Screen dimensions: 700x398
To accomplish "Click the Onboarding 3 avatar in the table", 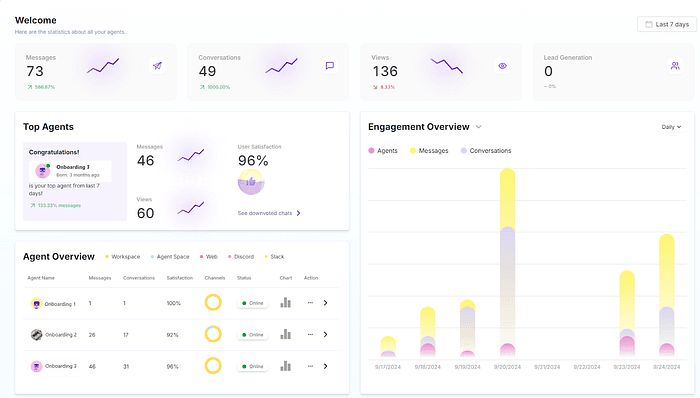I will pyautogui.click(x=36, y=366).
